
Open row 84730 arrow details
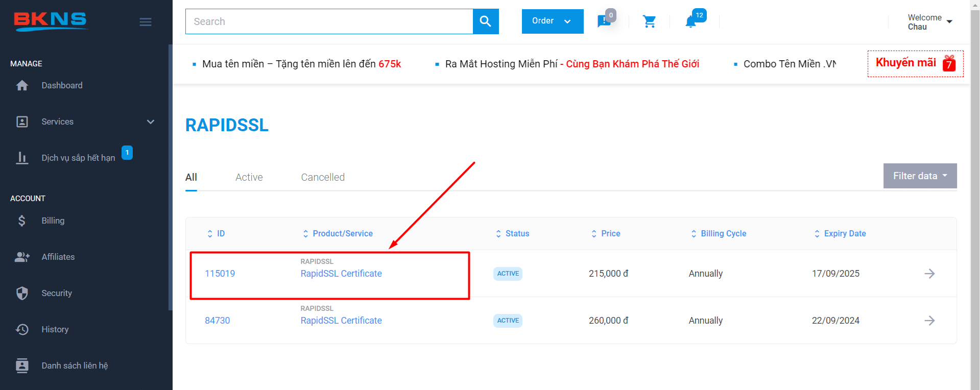pos(929,321)
